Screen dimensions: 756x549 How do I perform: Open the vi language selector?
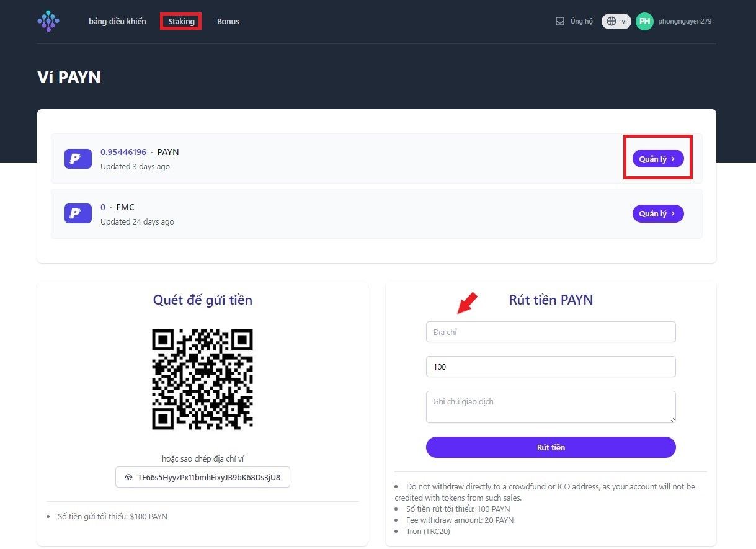coord(616,21)
